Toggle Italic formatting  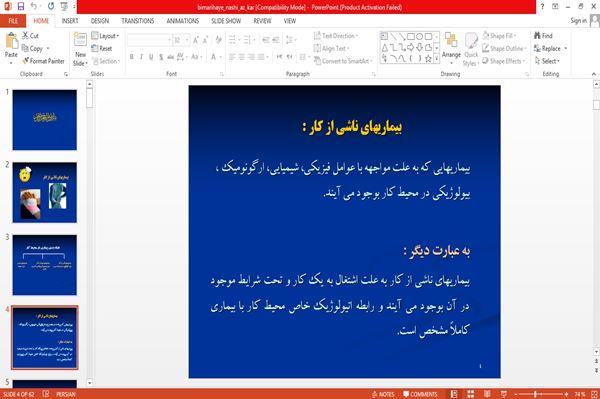[x=141, y=57]
